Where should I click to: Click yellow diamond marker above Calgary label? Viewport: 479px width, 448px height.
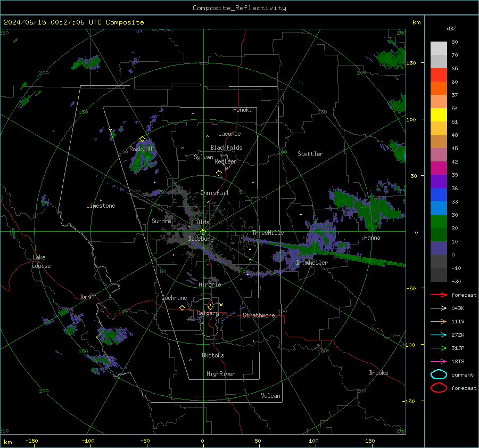tap(210, 307)
